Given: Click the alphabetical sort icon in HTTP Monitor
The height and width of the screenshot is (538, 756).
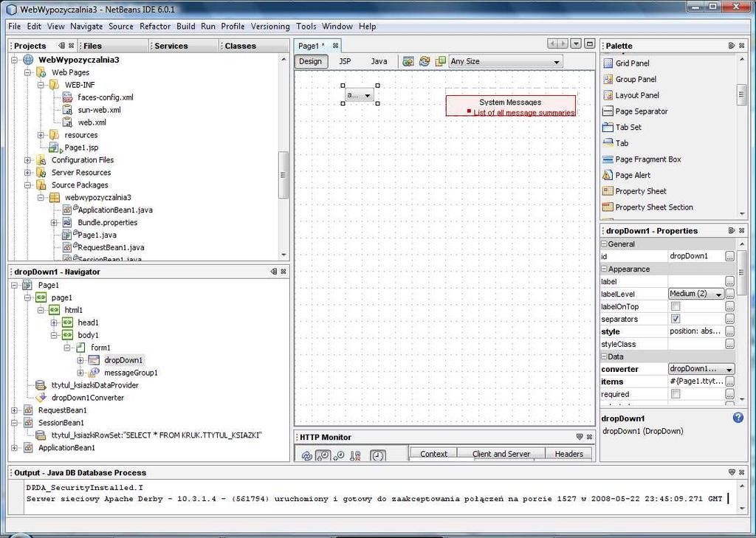Looking at the screenshot, I should click(x=355, y=455).
